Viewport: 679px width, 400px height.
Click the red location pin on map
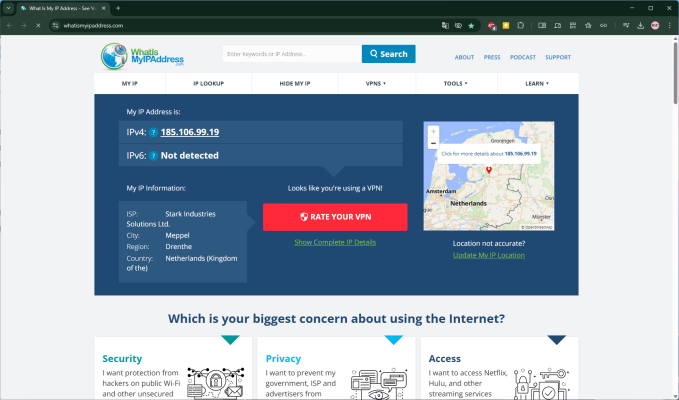pos(488,170)
